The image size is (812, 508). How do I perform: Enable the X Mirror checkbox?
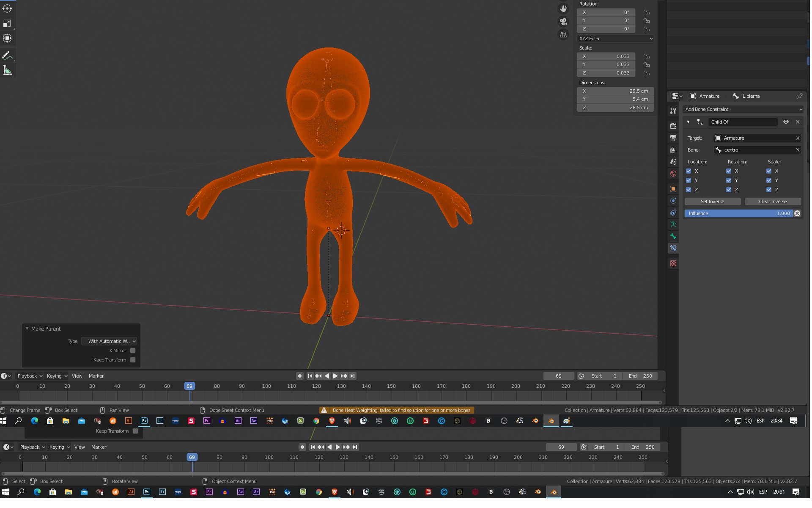click(133, 351)
